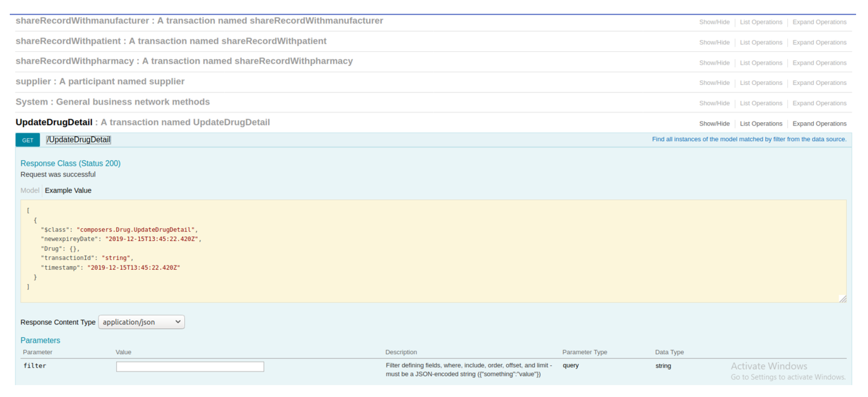Click the find all instances description link
Viewport: 868px width, 397px height.
point(749,139)
